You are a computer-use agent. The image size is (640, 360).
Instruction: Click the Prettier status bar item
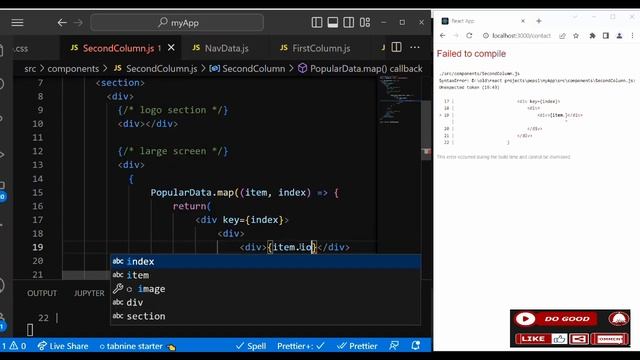point(358,346)
